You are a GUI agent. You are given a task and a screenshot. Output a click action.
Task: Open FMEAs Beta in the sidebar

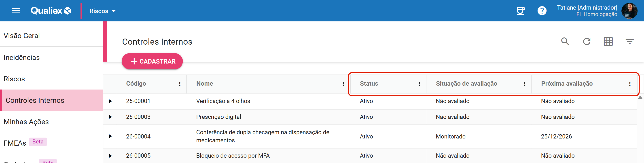coord(51,143)
